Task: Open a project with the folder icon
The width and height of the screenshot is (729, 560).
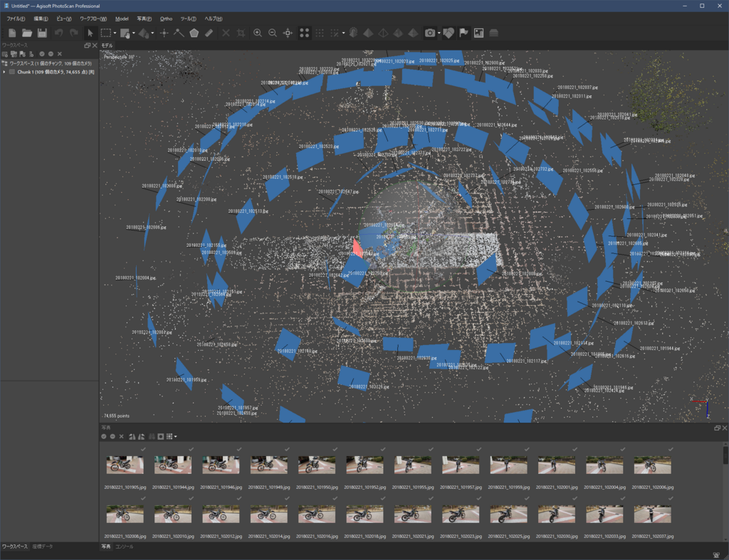Action: (x=27, y=33)
